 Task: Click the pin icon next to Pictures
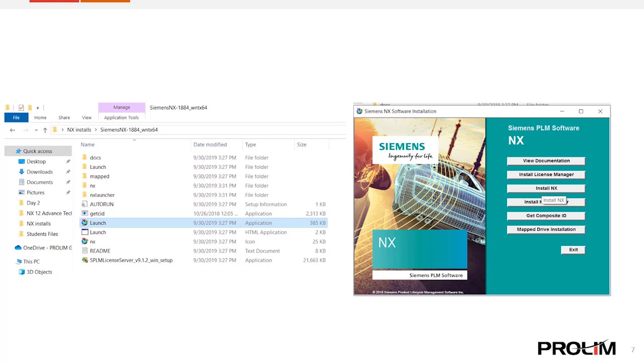[68, 193]
